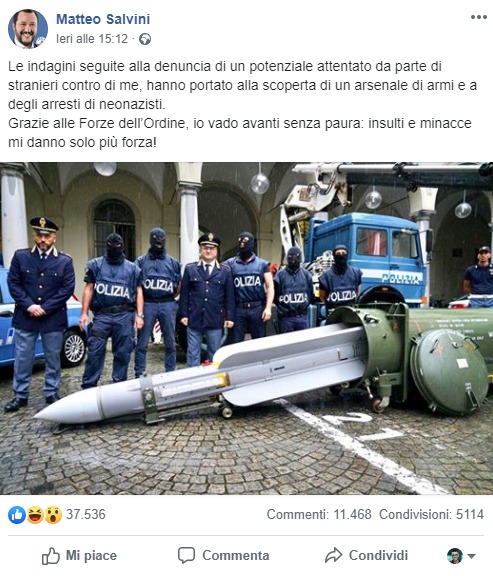This screenshot has height=576, width=493.
Task: Open the police missile photo
Action: coord(246,328)
